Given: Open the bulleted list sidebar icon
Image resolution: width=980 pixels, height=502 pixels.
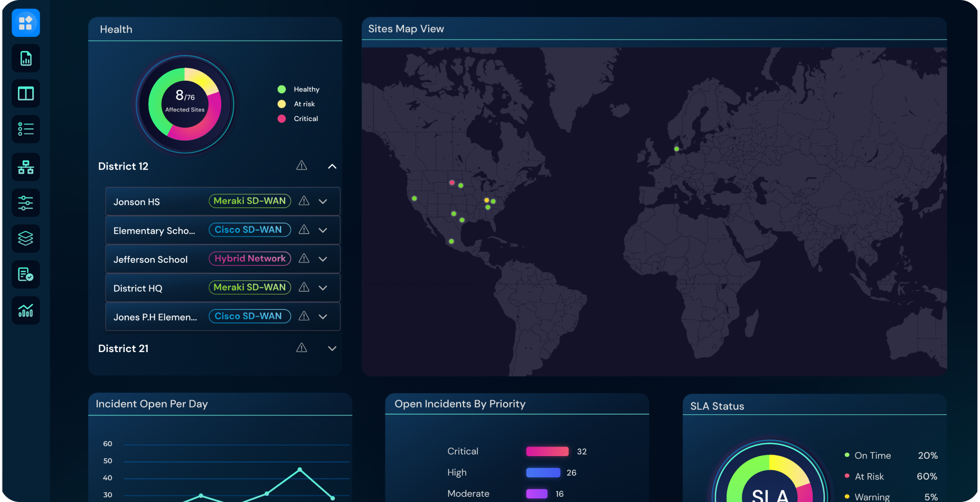Looking at the screenshot, I should pyautogui.click(x=26, y=129).
